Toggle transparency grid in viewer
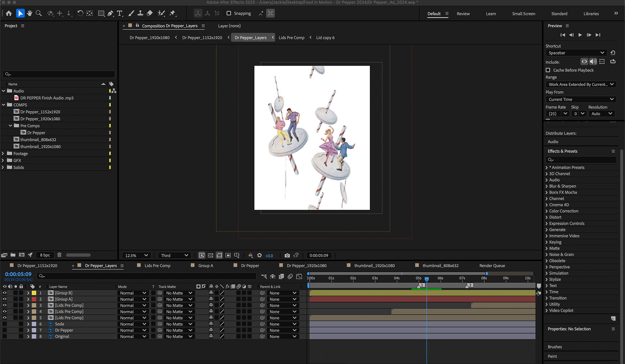 pos(211,256)
